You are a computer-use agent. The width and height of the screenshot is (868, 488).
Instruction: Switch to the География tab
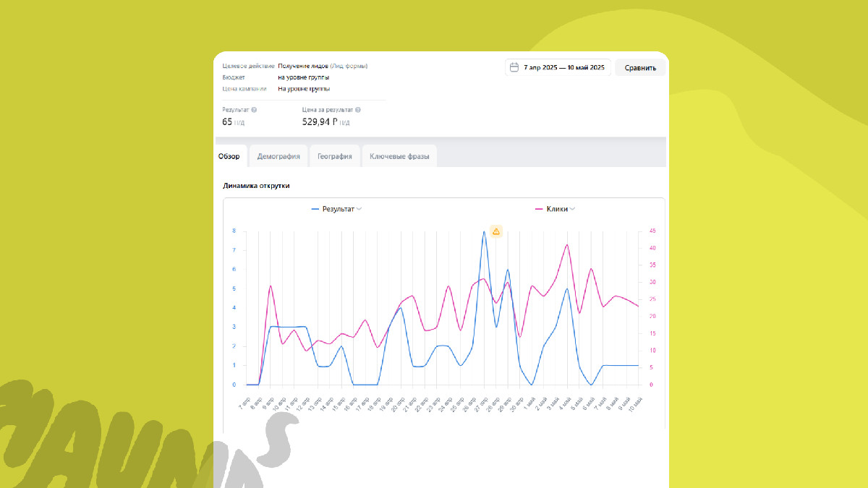335,156
